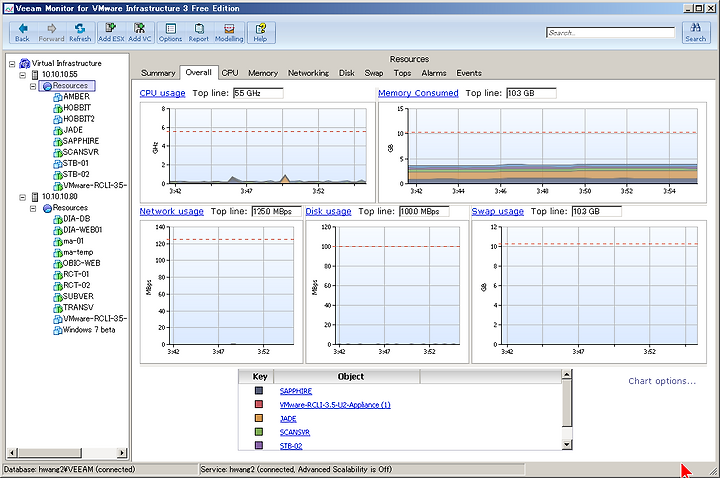Click the Report toolbar icon
The width and height of the screenshot is (720, 478).
coord(198,33)
